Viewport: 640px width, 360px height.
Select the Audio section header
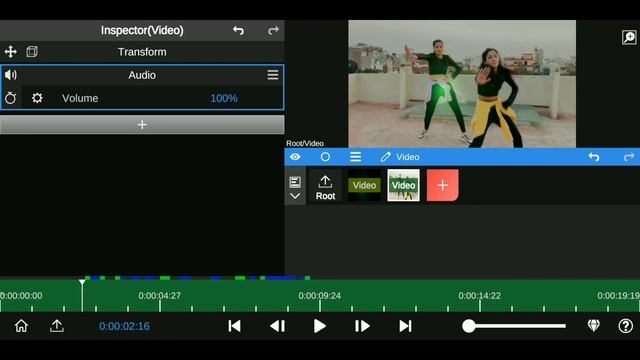tap(142, 75)
